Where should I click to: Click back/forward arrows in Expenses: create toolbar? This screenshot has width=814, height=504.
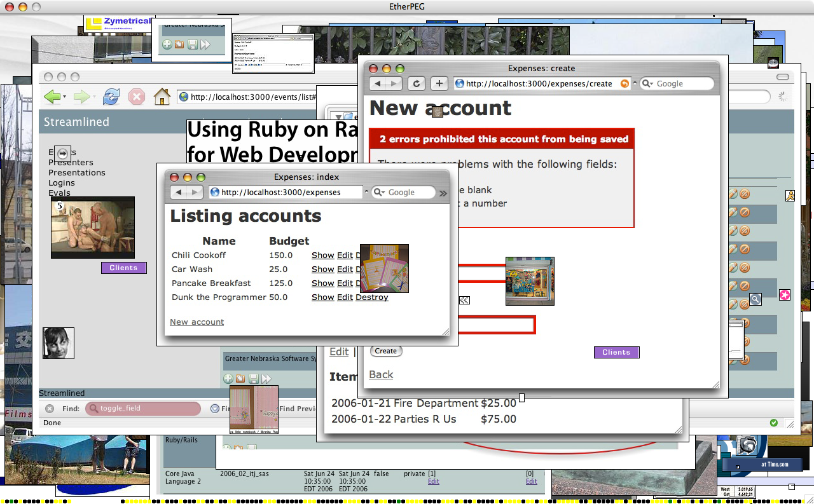pos(386,83)
